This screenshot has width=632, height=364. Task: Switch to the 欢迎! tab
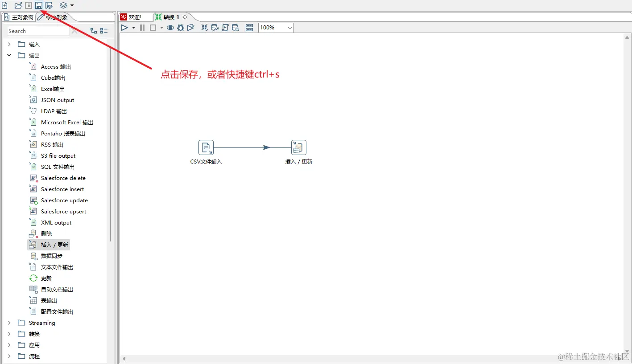click(131, 17)
